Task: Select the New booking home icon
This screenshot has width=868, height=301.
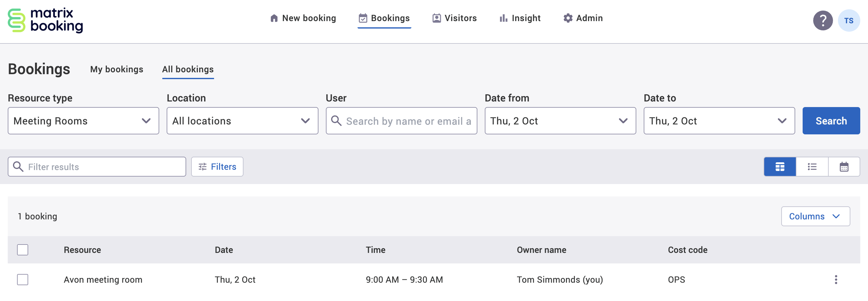Action: tap(274, 18)
